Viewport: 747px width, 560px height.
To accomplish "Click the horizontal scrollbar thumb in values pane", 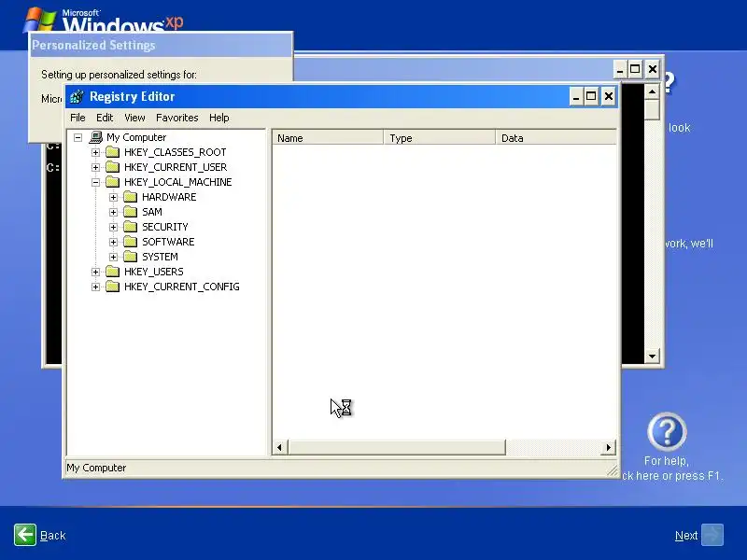I will [396, 448].
